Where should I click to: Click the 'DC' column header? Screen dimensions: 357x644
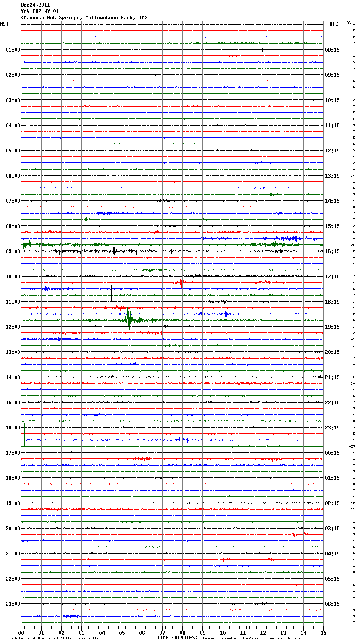[349, 23]
